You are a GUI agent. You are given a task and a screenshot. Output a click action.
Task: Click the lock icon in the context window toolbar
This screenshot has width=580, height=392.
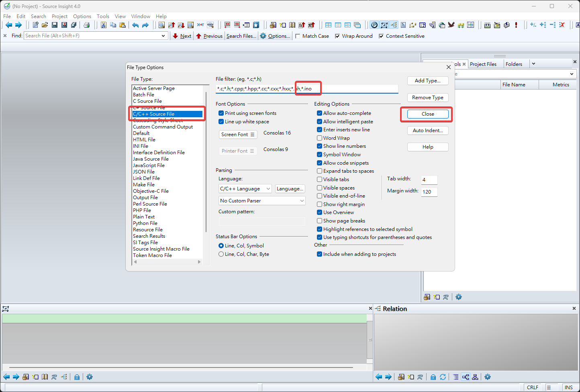pos(77,377)
